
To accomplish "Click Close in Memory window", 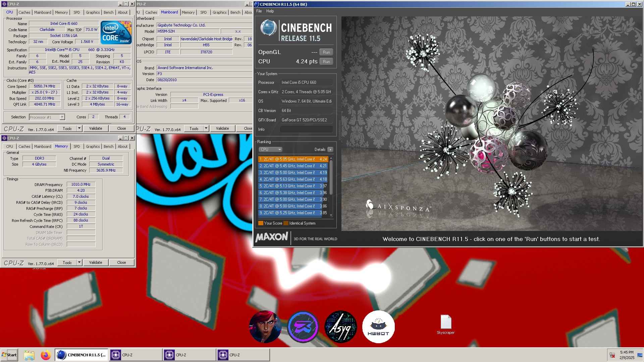I will click(x=121, y=262).
